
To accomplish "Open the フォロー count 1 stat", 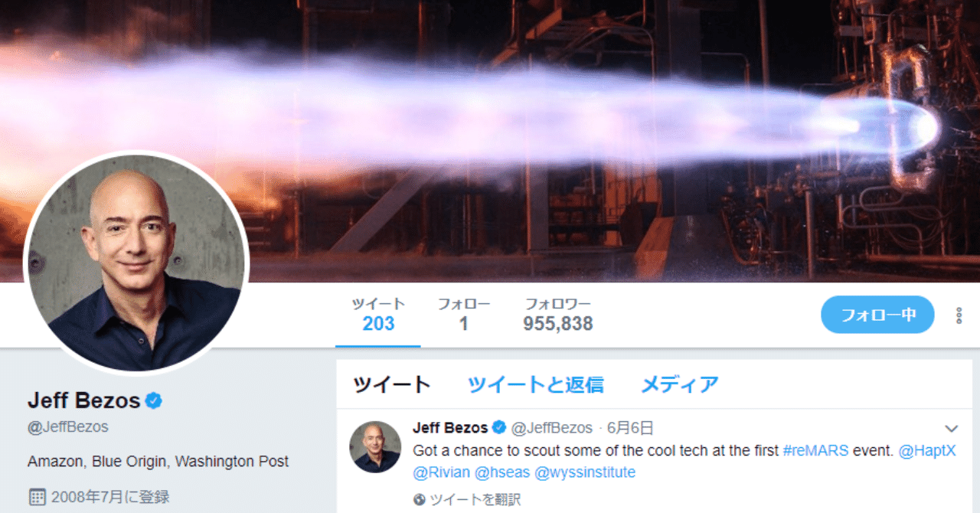I will (x=464, y=315).
